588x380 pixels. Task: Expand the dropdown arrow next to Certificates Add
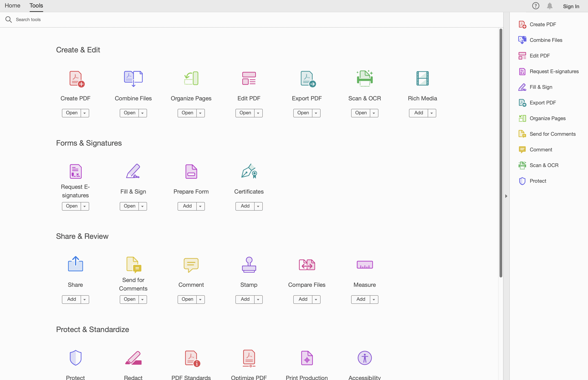[x=258, y=206]
